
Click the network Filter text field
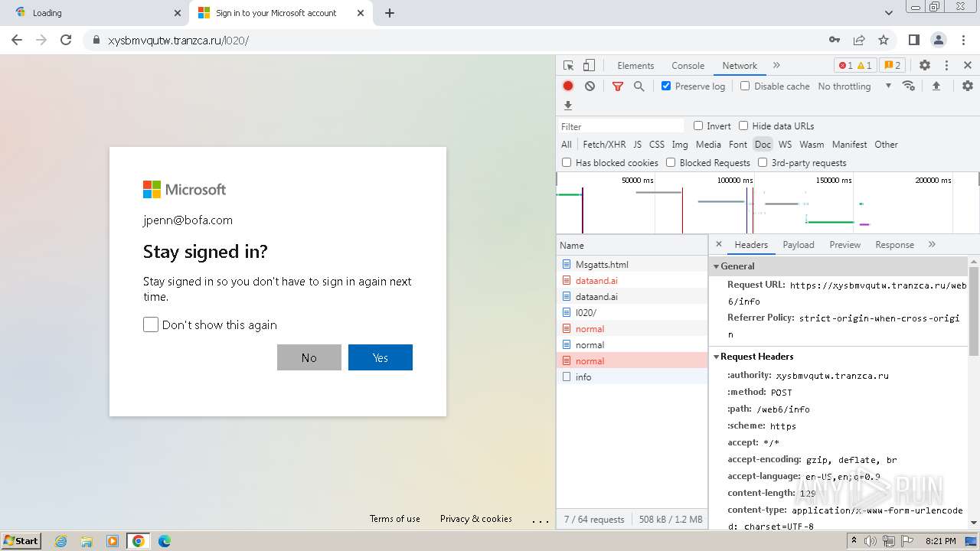coord(621,126)
